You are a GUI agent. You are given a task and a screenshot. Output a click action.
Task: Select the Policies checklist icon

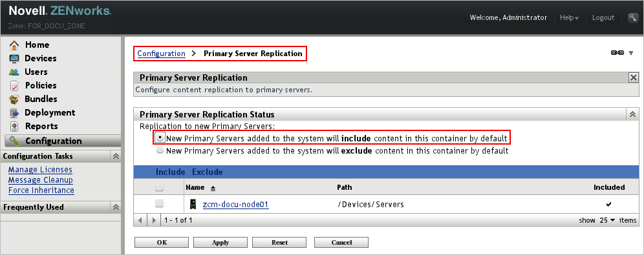[14, 85]
